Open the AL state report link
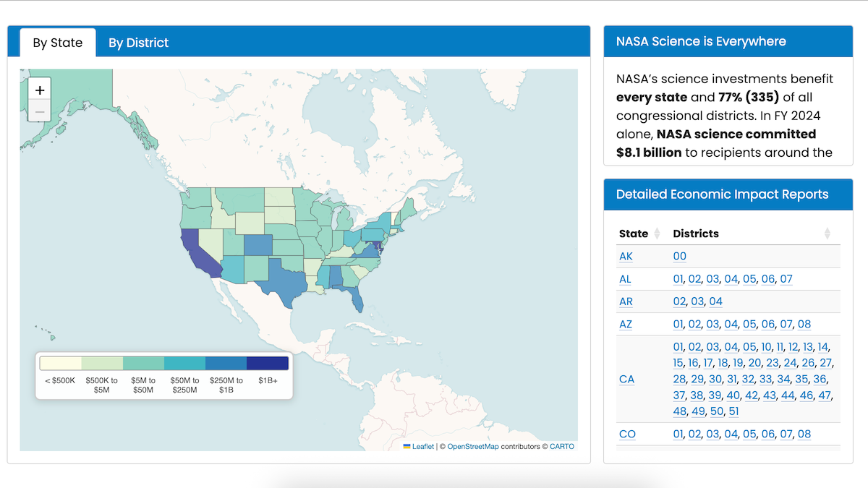The image size is (868, 488). tap(626, 279)
